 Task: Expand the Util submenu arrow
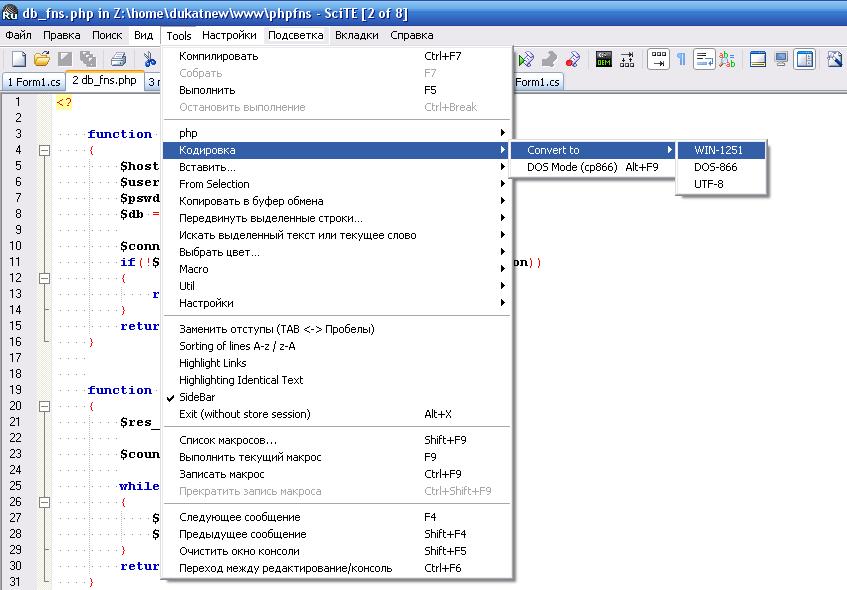502,286
